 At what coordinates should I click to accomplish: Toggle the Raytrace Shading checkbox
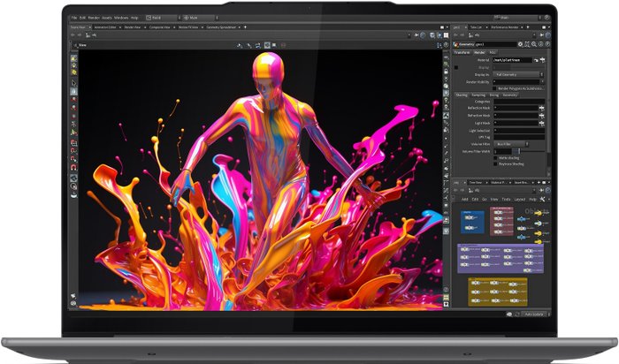495,164
